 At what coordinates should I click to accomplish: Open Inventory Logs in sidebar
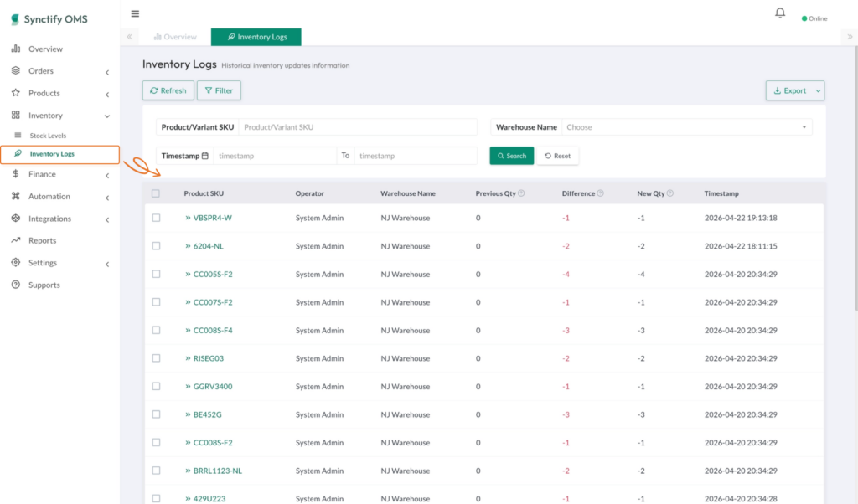(x=60, y=154)
